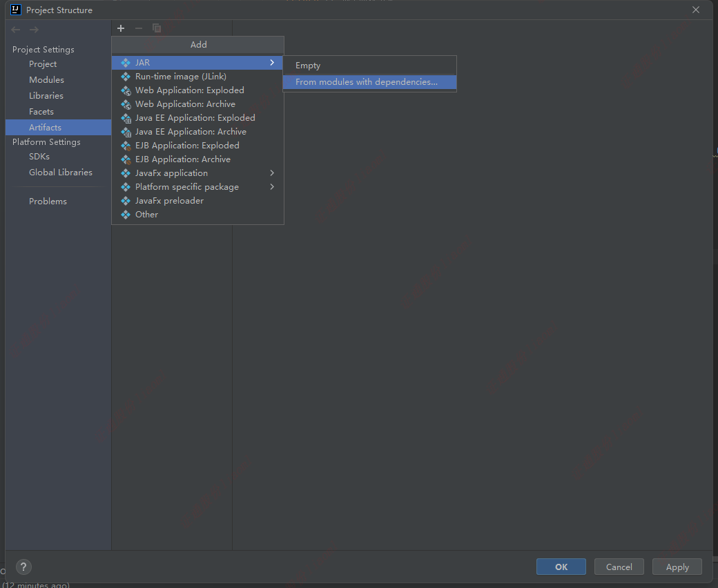Open Problems page in sidebar

coord(58,202)
